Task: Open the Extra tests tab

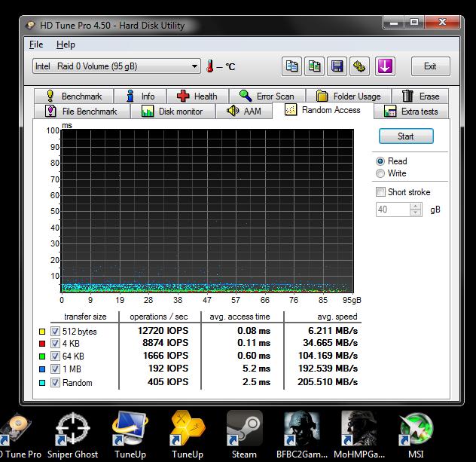Action: [x=412, y=112]
